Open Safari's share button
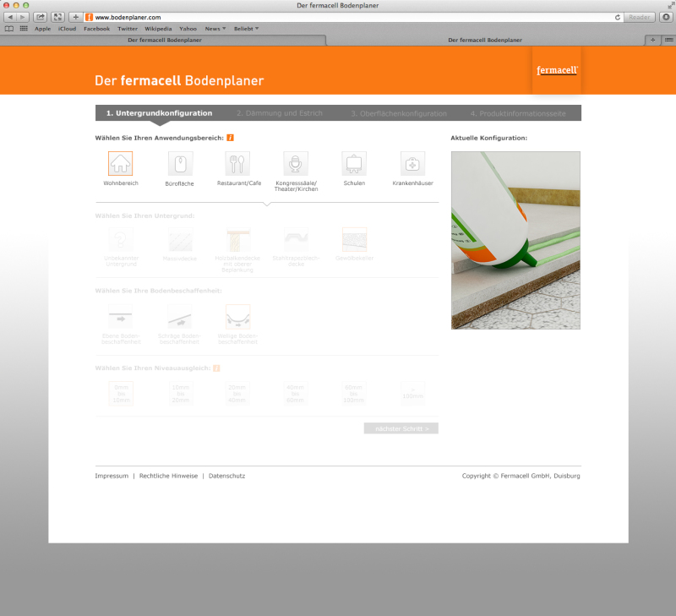This screenshot has width=676, height=616. (x=40, y=17)
